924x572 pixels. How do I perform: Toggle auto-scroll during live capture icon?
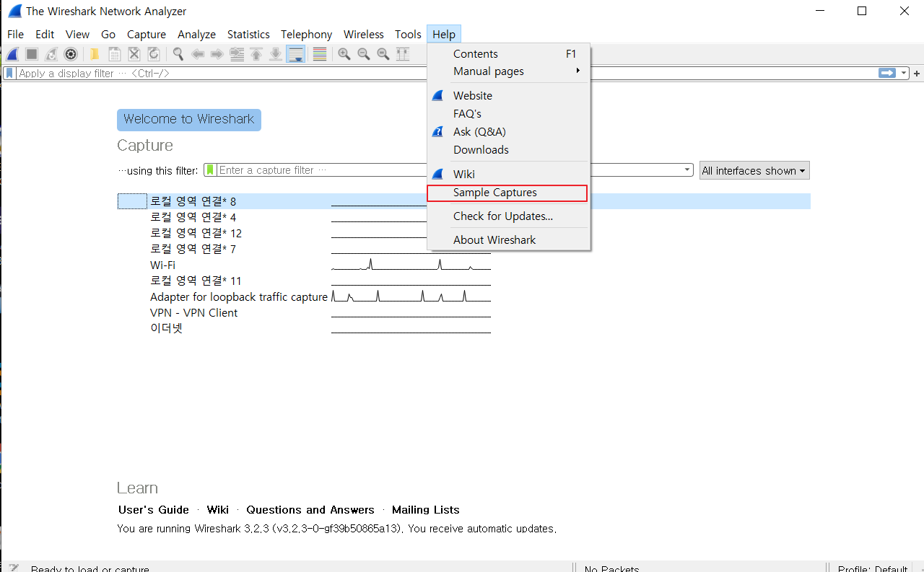[x=295, y=54]
